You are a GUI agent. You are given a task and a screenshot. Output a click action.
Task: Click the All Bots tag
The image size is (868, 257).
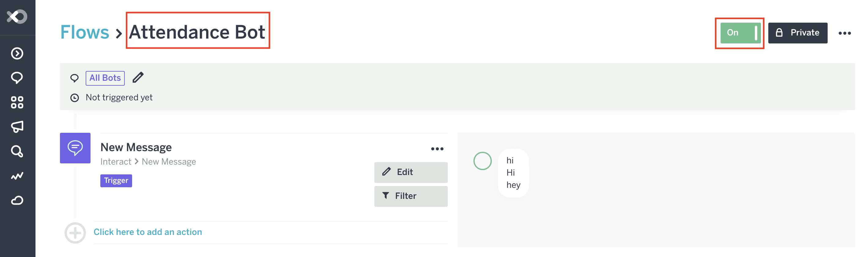click(x=105, y=78)
